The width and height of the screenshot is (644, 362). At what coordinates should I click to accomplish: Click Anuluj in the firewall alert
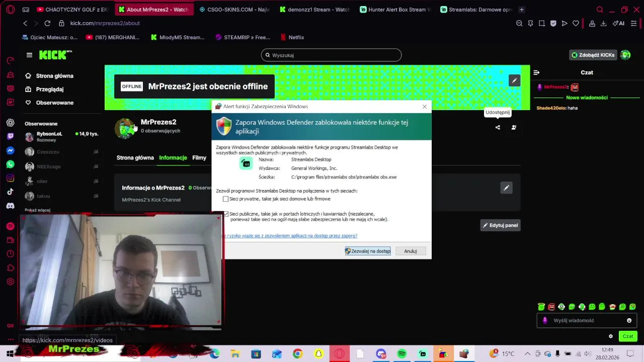411,251
